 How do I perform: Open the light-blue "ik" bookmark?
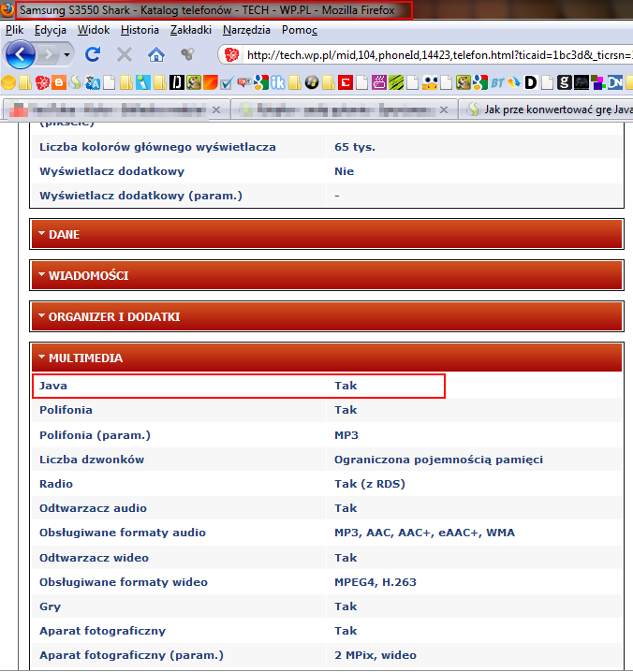point(278,81)
